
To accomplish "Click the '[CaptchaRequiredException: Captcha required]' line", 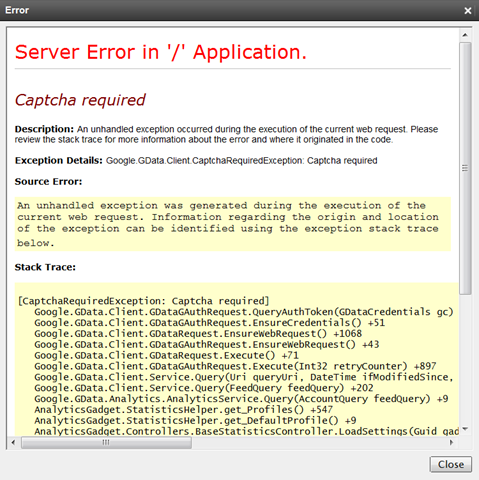I will pyautogui.click(x=143, y=301).
